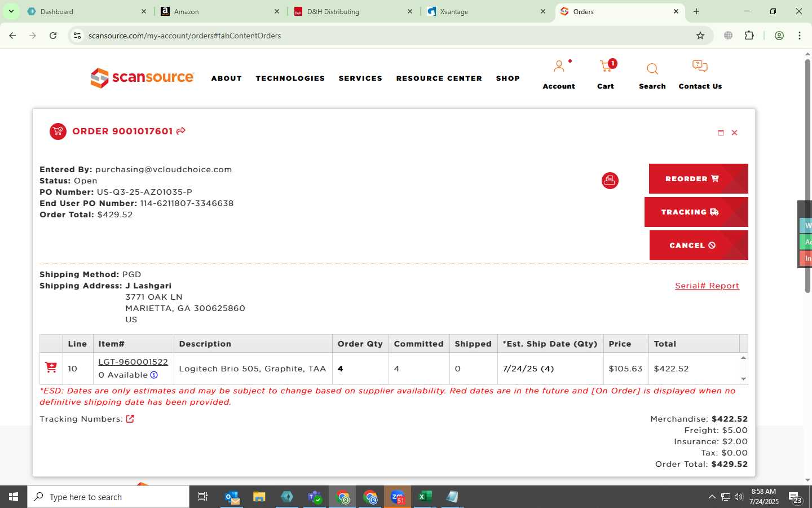Open the site Search magnifier icon
The height and width of the screenshot is (508, 812).
pyautogui.click(x=652, y=69)
